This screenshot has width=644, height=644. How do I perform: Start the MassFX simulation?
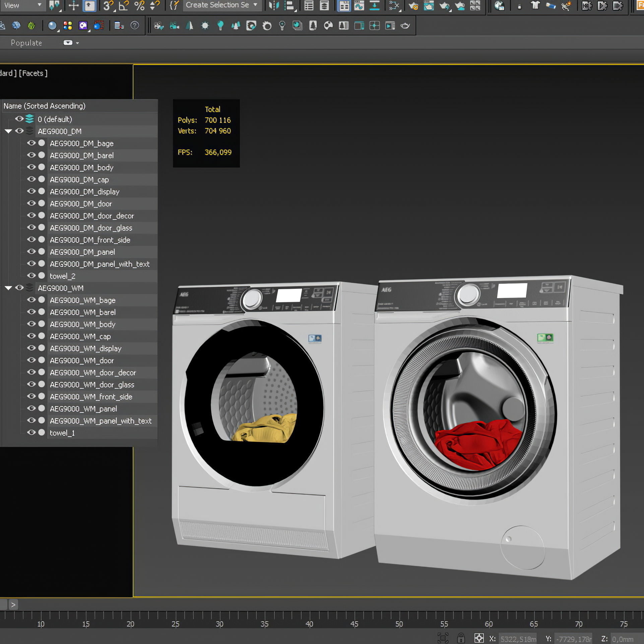(602, 5)
